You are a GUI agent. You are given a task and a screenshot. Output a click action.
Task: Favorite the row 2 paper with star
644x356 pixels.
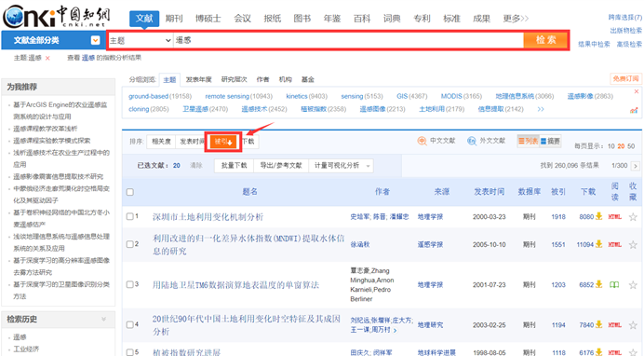pyautogui.click(x=633, y=244)
